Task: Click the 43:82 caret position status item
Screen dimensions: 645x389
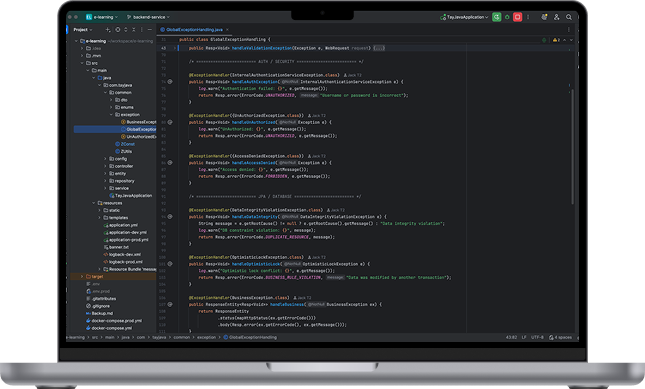Action: pos(511,337)
